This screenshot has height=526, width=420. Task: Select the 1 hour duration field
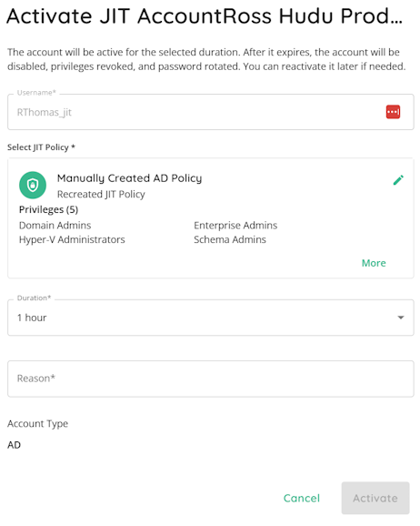tap(211, 318)
